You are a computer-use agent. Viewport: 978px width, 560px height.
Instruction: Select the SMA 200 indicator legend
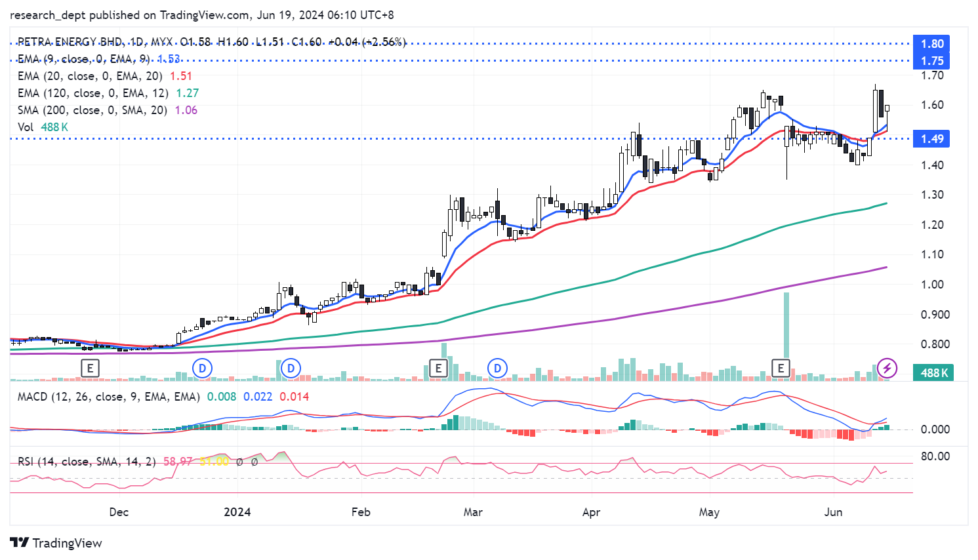(92, 110)
